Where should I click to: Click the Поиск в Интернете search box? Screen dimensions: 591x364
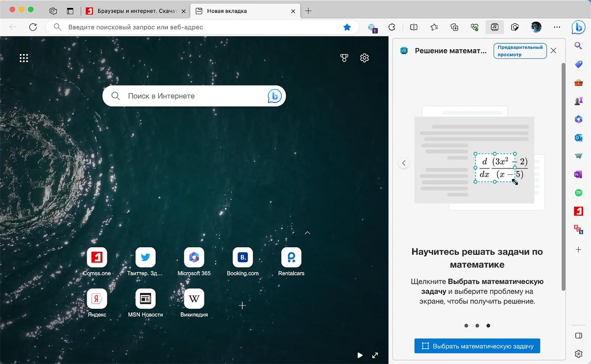click(194, 96)
